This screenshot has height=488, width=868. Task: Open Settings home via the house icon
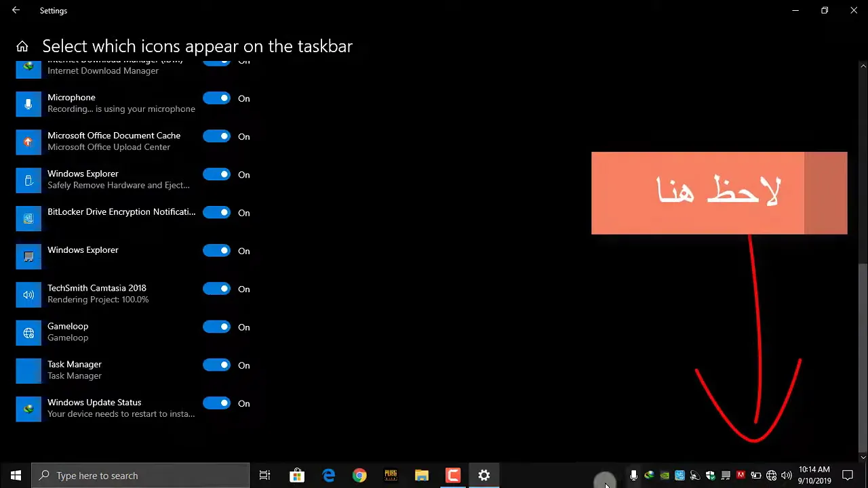click(x=22, y=47)
